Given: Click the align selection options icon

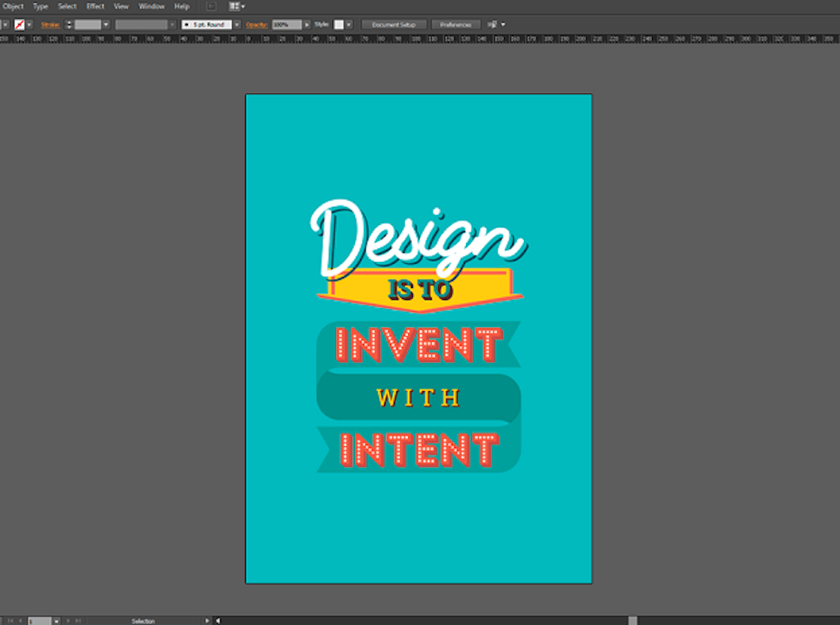Looking at the screenshot, I should tap(493, 24).
